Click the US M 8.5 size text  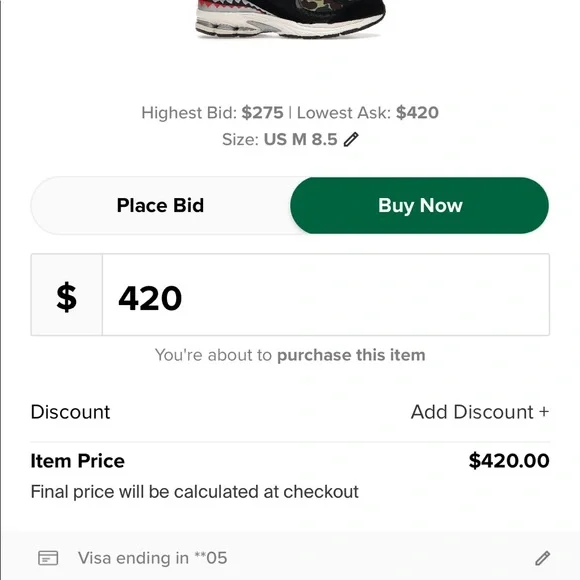coord(300,139)
